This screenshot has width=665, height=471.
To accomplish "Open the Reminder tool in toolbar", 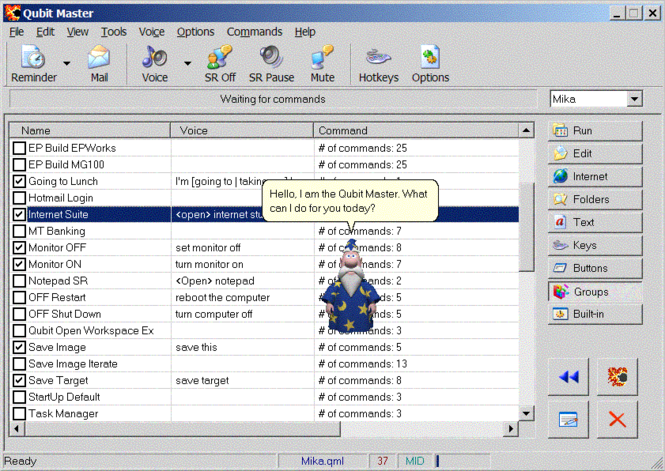I will 34,64.
